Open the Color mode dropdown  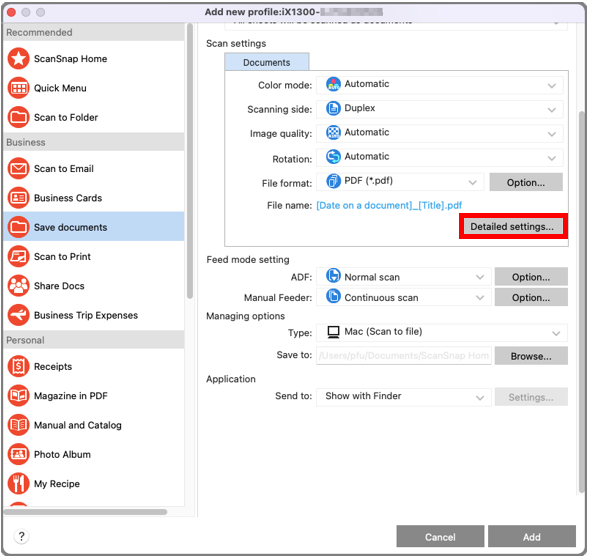click(439, 85)
